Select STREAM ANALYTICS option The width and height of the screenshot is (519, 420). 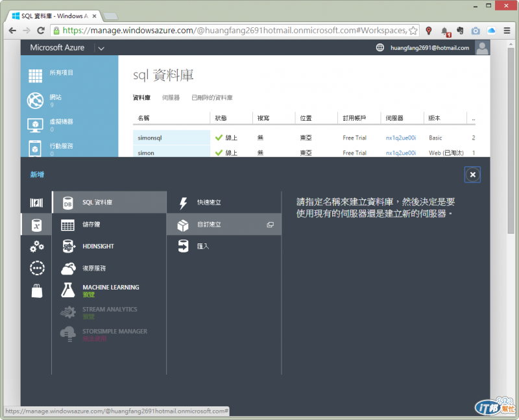point(110,312)
